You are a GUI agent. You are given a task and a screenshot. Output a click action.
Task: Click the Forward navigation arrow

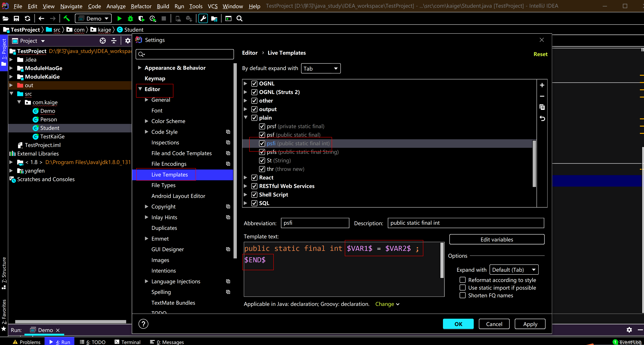52,18
